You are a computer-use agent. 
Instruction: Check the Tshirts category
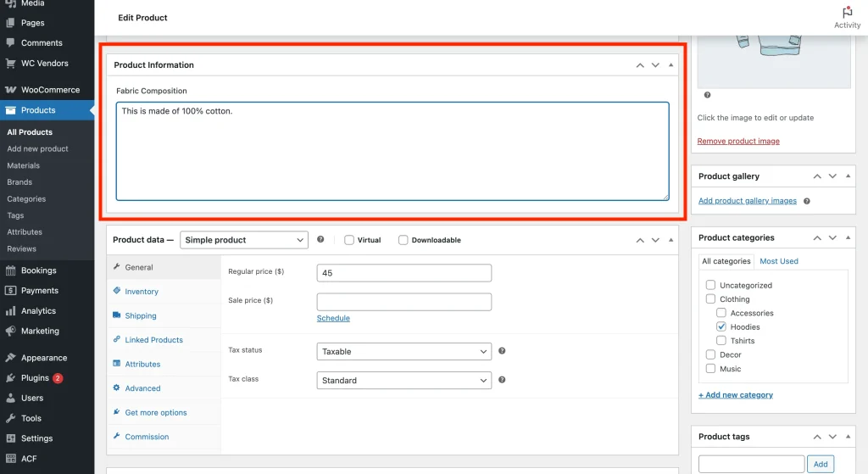pyautogui.click(x=721, y=340)
